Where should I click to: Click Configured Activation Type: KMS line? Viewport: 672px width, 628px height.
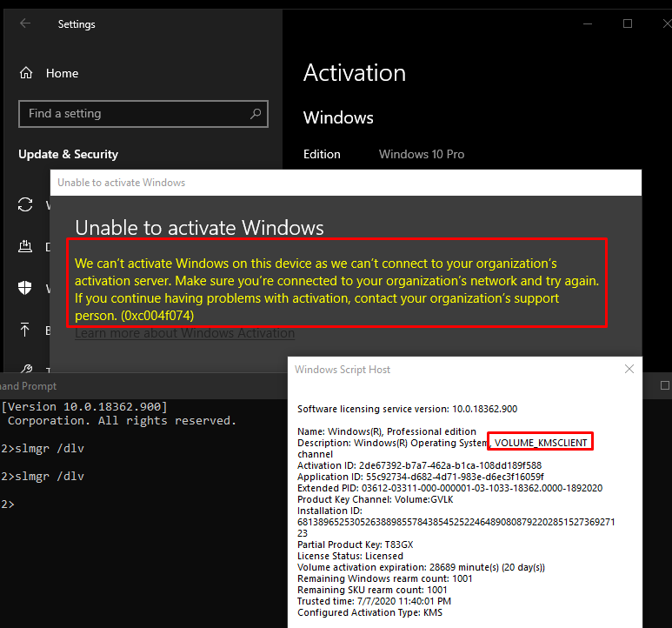[x=369, y=612]
